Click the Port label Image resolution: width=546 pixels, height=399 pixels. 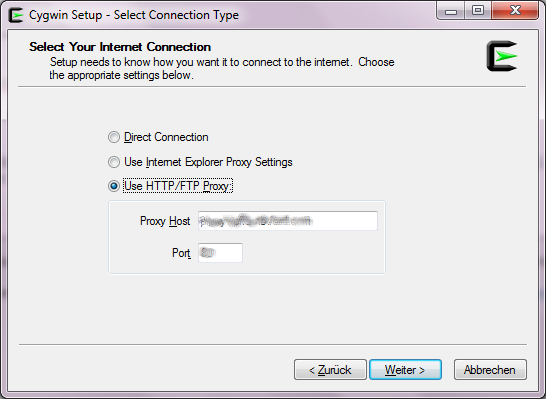click(x=181, y=253)
